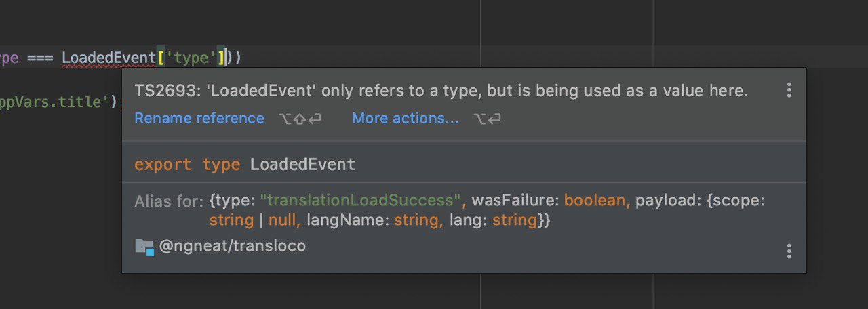Click the Rename reference shortcut hint
Image resolution: width=868 pixels, height=309 pixels.
click(300, 119)
